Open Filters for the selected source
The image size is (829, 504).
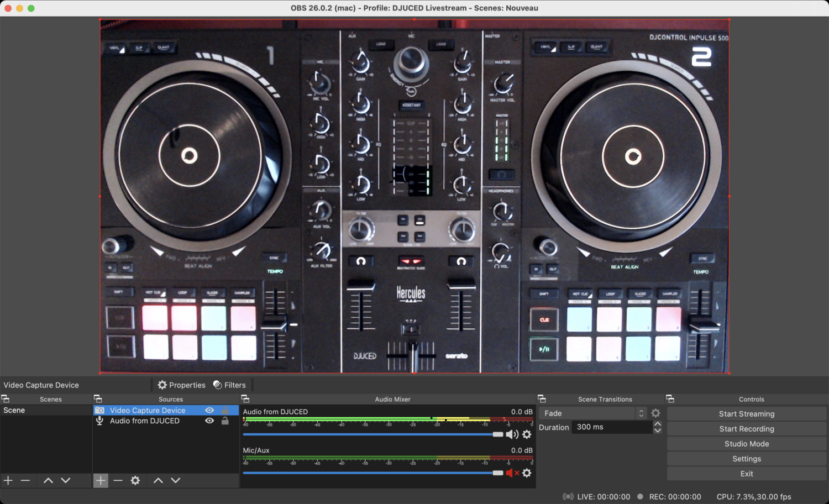[230, 385]
